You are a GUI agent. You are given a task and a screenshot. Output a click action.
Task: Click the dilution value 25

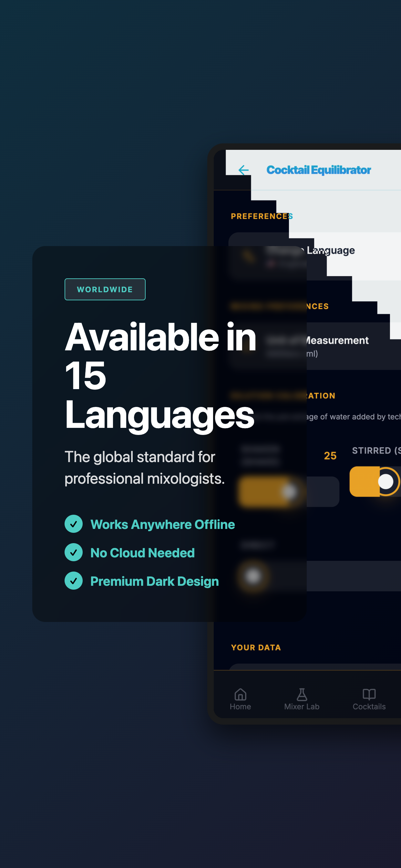click(x=330, y=456)
